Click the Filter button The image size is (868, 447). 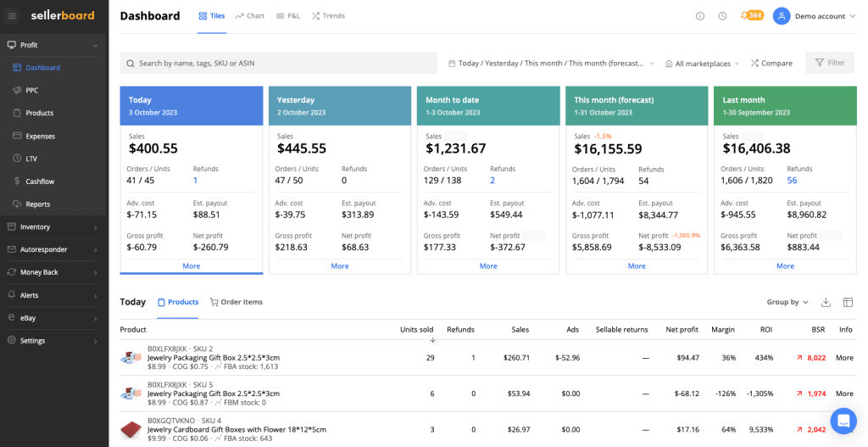(x=829, y=63)
